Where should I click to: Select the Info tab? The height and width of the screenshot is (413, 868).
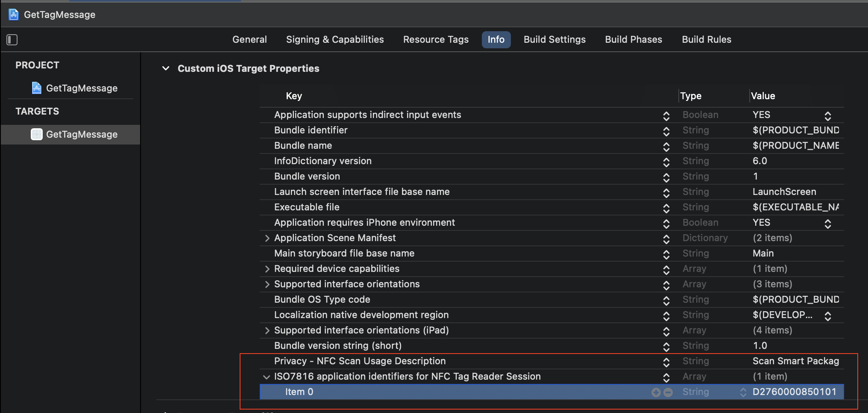pyautogui.click(x=496, y=39)
